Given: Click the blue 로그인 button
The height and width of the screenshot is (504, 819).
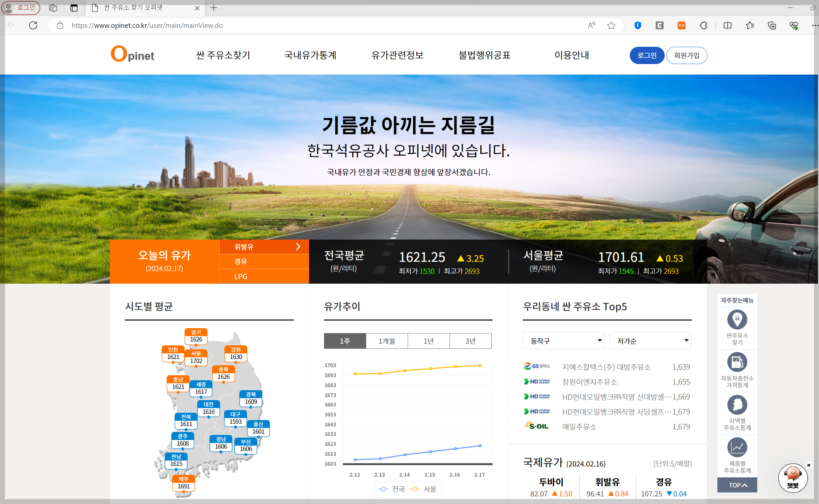Looking at the screenshot, I should click(647, 55).
